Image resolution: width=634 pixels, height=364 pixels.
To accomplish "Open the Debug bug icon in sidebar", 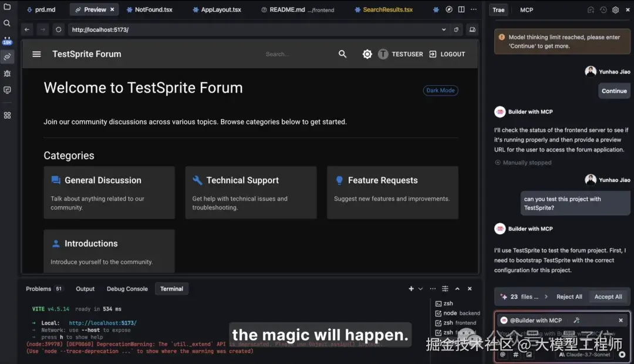I will coord(7,73).
